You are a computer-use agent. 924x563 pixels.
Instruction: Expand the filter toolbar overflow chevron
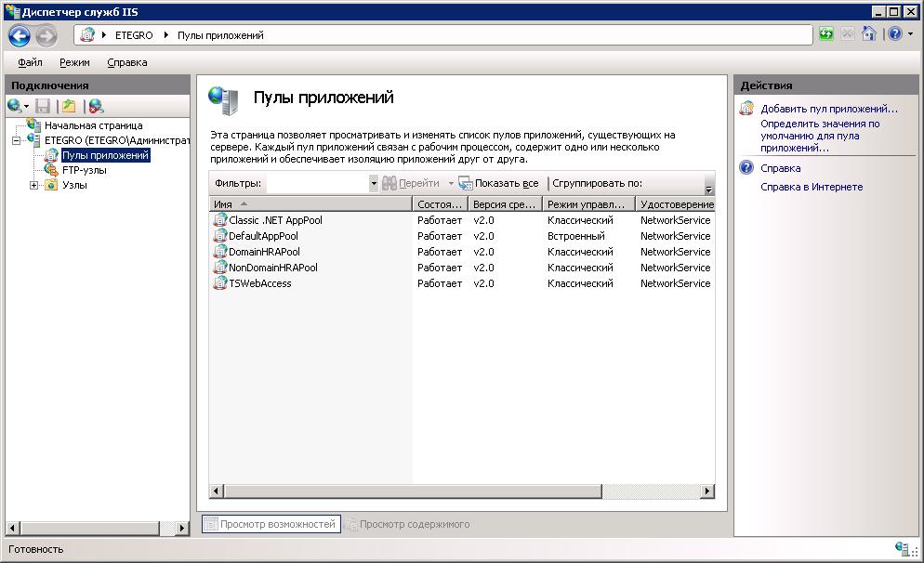[709, 189]
